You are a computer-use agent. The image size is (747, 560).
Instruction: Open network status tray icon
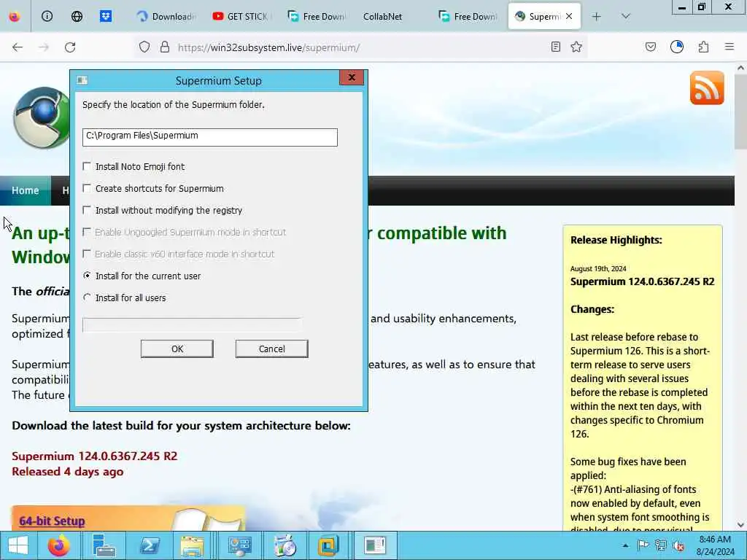660,545
